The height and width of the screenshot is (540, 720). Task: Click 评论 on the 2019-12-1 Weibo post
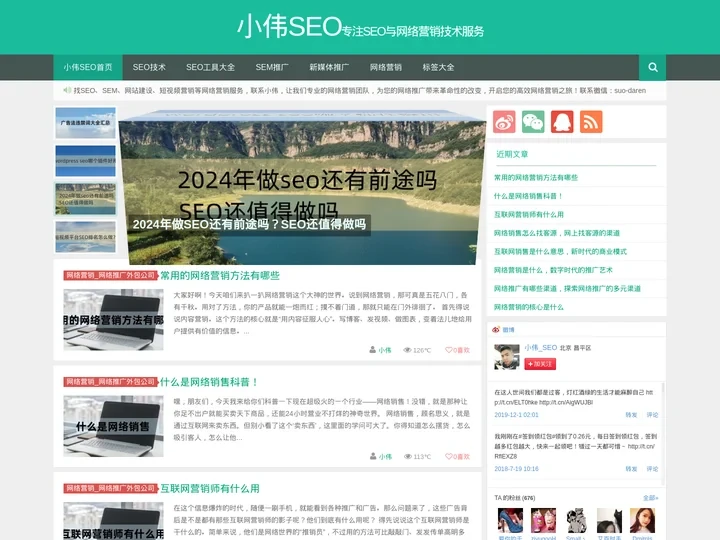point(652,415)
